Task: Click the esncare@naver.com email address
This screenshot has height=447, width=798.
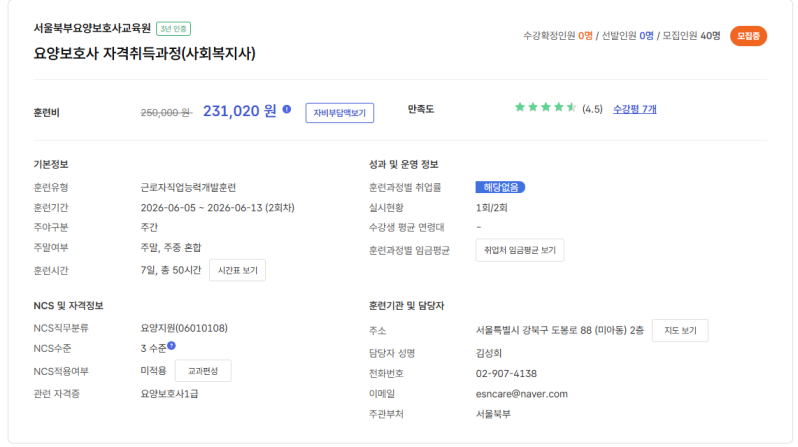Action: [522, 394]
